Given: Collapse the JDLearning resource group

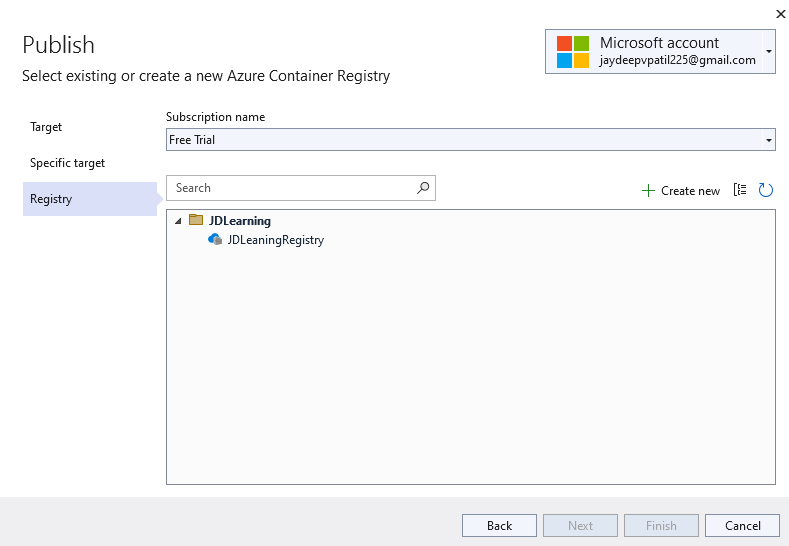Looking at the screenshot, I should tap(178, 221).
